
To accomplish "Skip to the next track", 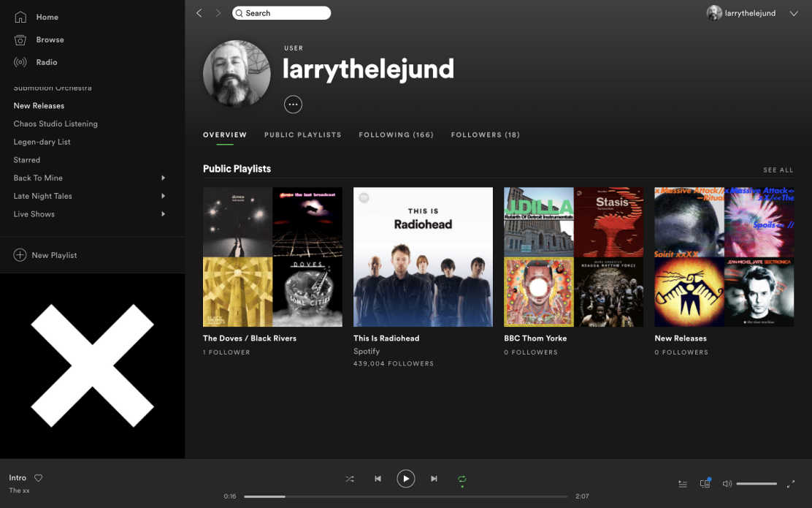I will [434, 479].
